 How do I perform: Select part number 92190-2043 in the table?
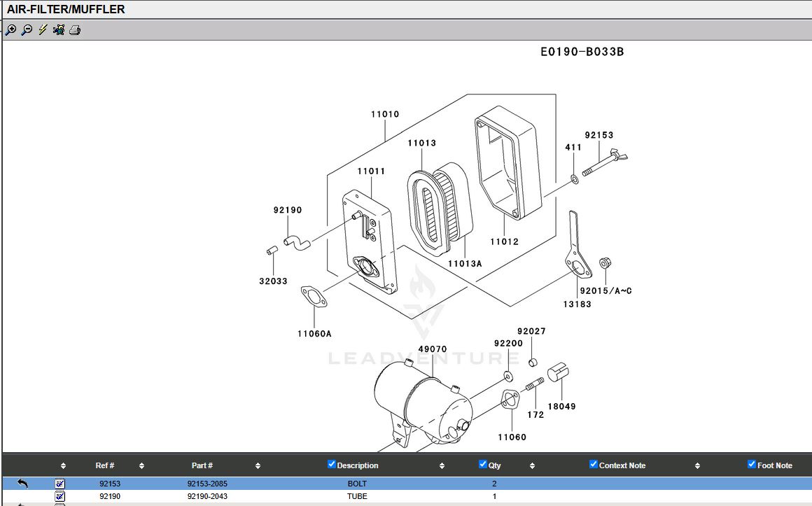pos(207,496)
